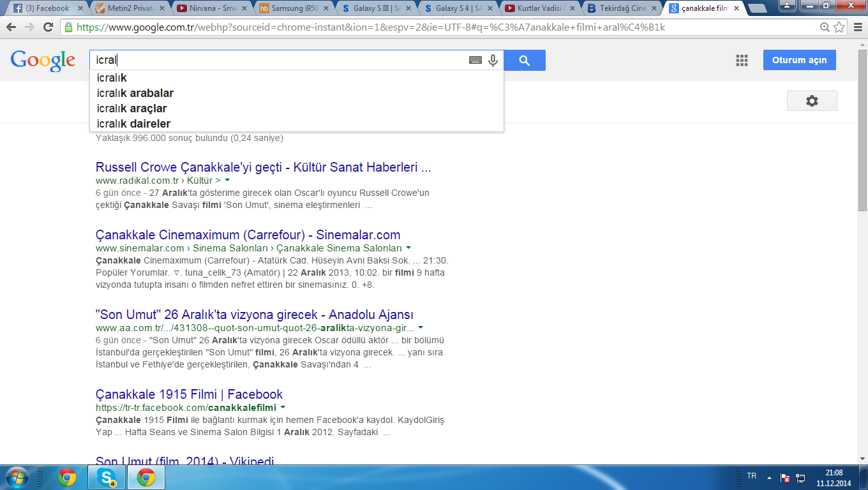Open "Çanakkale 1915 Filmi | Facebook" result
This screenshot has height=490, width=868.
click(x=189, y=394)
